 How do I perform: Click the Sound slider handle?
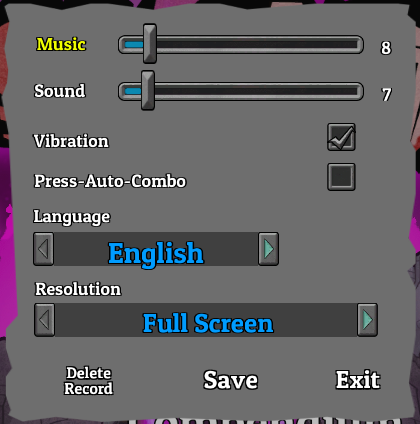click(148, 90)
